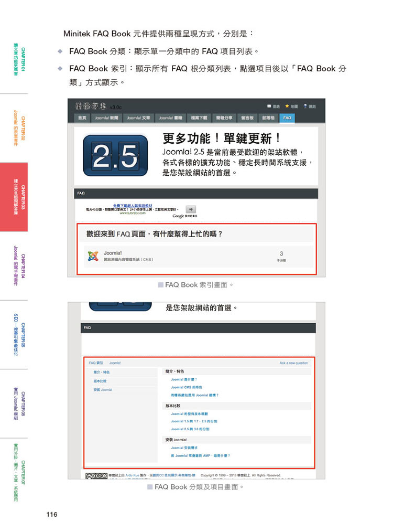393x532 pixels.
Task: Click the 版本比較 section heading on the right
Action: coord(173,406)
